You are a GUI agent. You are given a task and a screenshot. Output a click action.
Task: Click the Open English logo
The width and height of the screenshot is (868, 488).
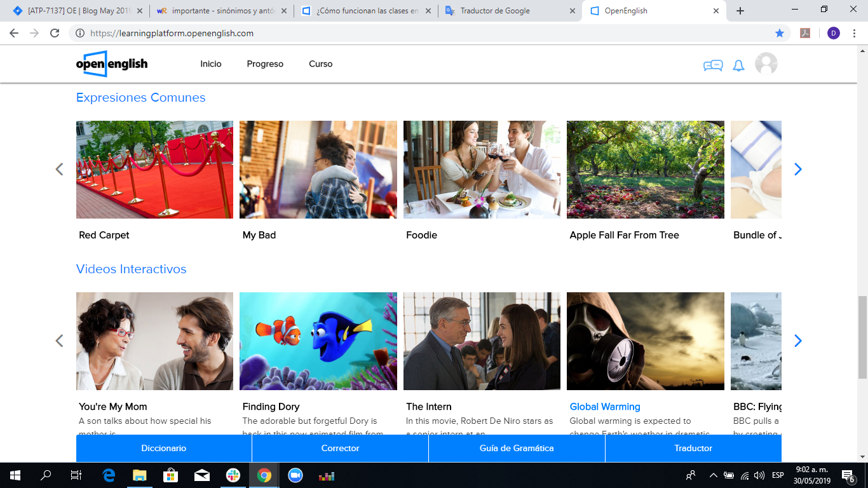112,64
